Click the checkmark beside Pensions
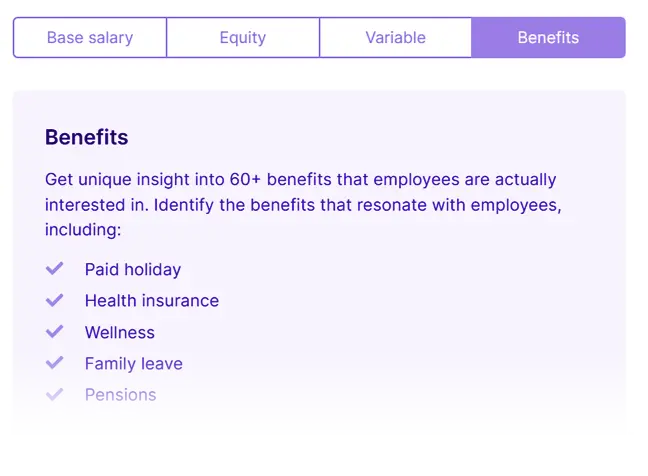Image resolution: width=648 pixels, height=476 pixels. (55, 394)
